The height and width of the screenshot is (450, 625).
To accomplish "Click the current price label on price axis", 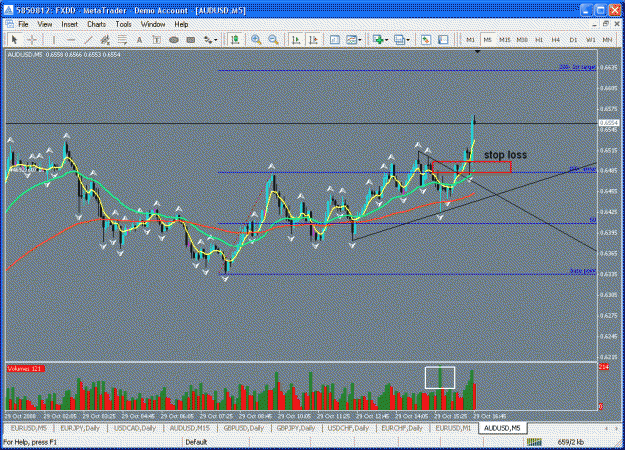I will point(608,123).
